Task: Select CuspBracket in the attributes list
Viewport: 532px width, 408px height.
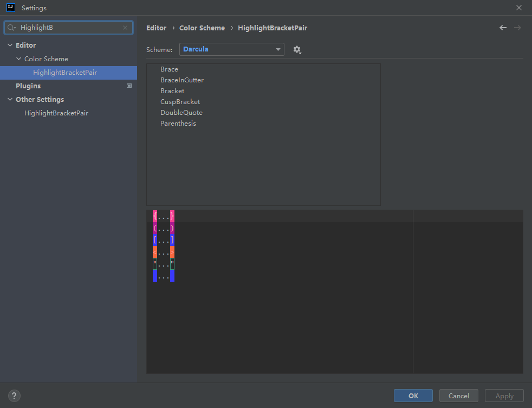Action: (180, 101)
